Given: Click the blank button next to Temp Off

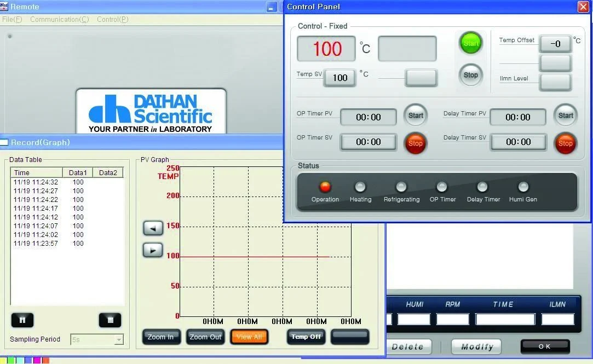Looking at the screenshot, I should click(x=350, y=337).
